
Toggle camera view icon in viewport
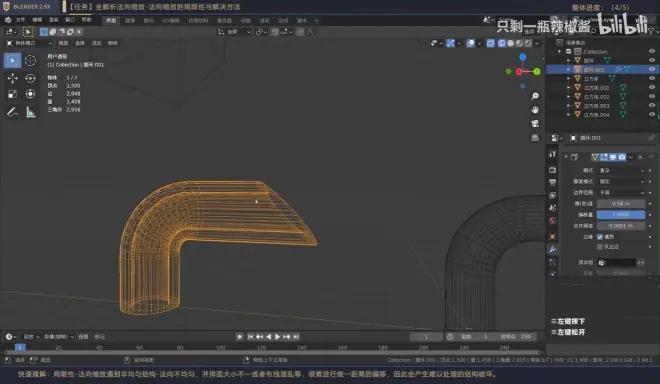(535, 123)
